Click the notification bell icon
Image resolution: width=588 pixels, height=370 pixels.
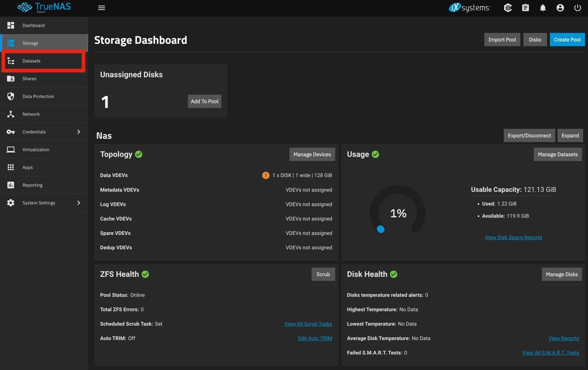[542, 8]
